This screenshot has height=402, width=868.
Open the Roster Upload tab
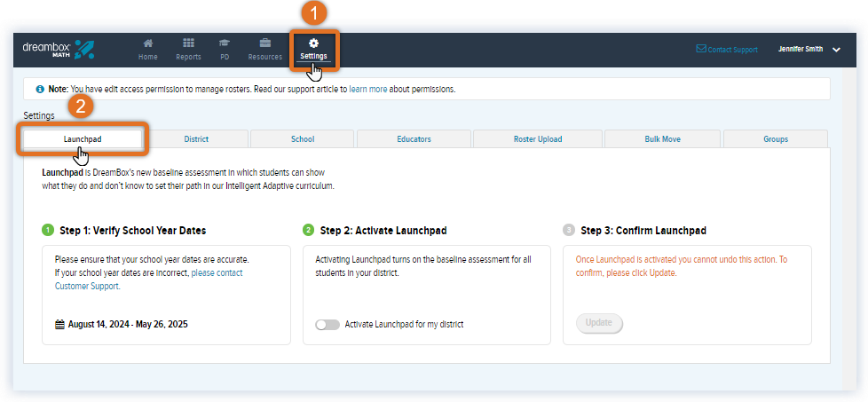[538, 139]
